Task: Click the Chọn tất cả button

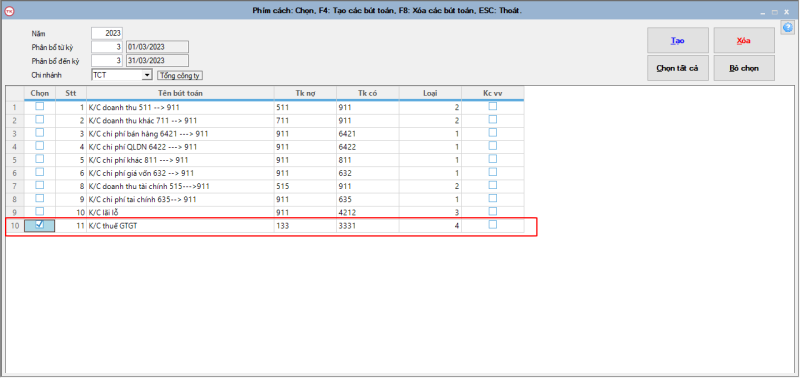Action: pyautogui.click(x=678, y=68)
